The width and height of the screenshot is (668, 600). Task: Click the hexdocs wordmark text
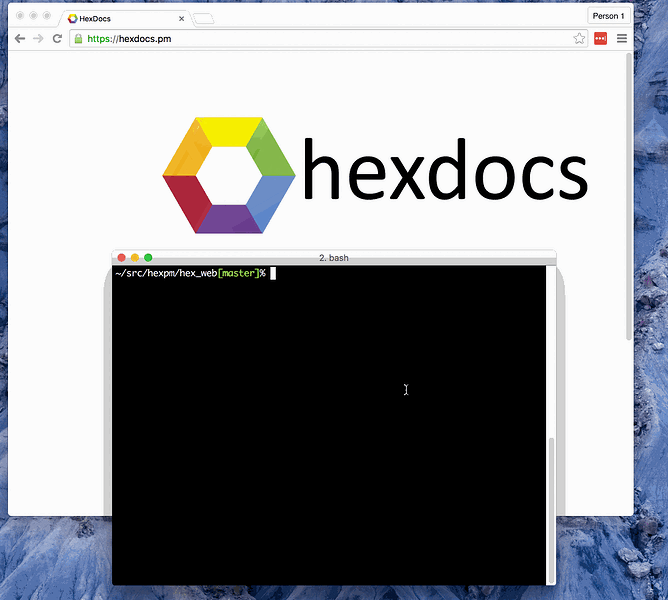(446, 170)
